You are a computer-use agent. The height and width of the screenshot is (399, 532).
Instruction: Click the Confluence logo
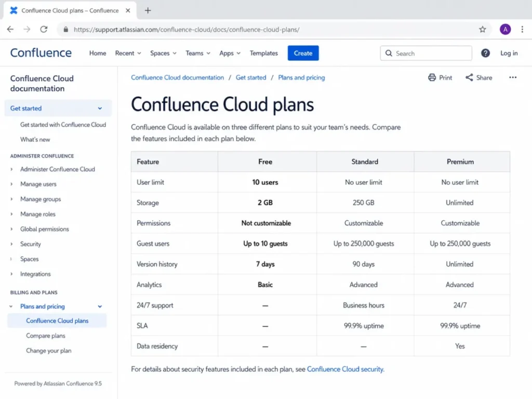(41, 52)
